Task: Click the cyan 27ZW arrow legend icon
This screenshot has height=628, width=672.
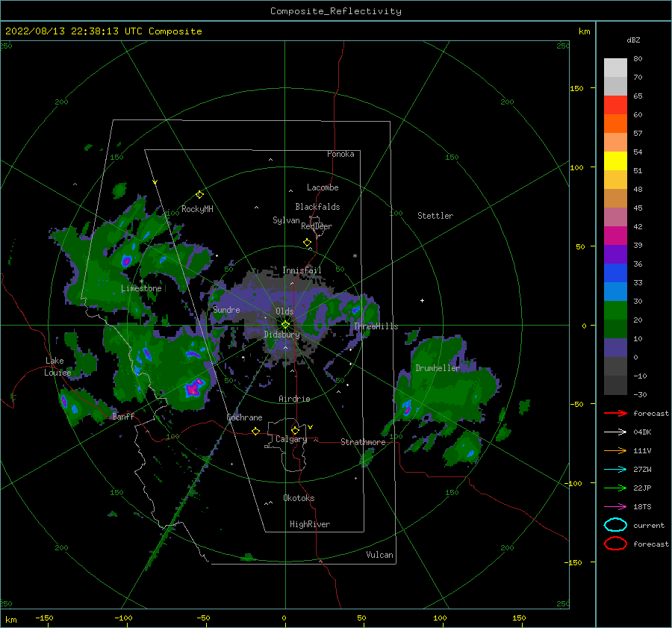Action: pyautogui.click(x=615, y=470)
